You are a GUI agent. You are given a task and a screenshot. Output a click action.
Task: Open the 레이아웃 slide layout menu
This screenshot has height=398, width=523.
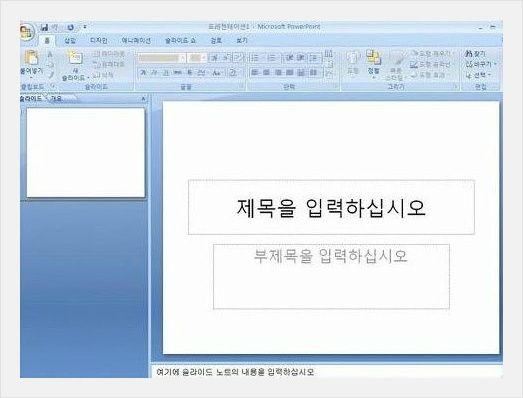tap(109, 53)
